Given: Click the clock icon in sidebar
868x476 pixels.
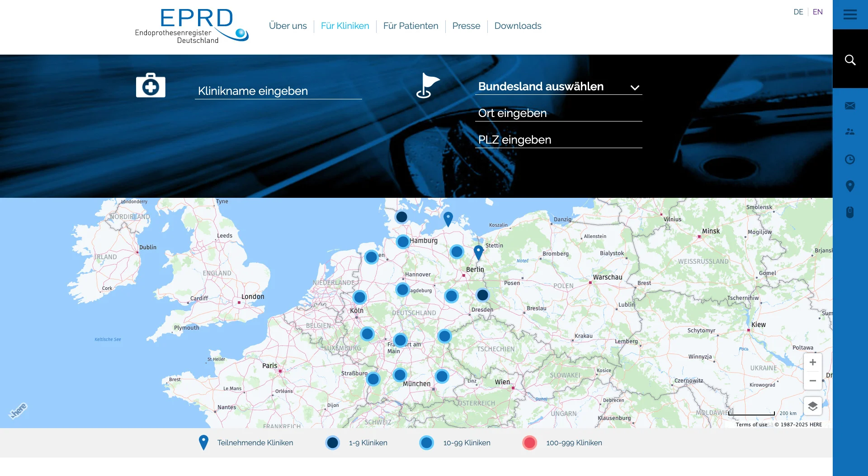Looking at the screenshot, I should [850, 159].
